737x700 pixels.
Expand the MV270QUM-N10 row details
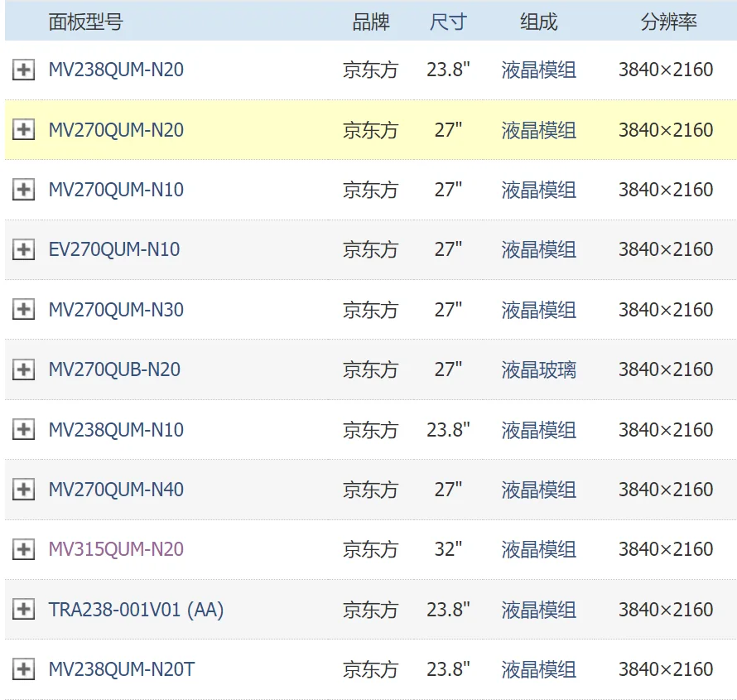click(23, 190)
